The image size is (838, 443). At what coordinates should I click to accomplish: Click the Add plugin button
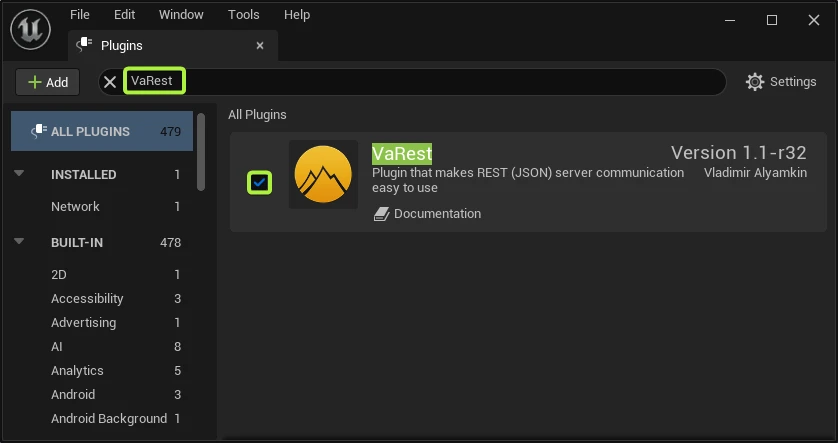[x=47, y=82]
